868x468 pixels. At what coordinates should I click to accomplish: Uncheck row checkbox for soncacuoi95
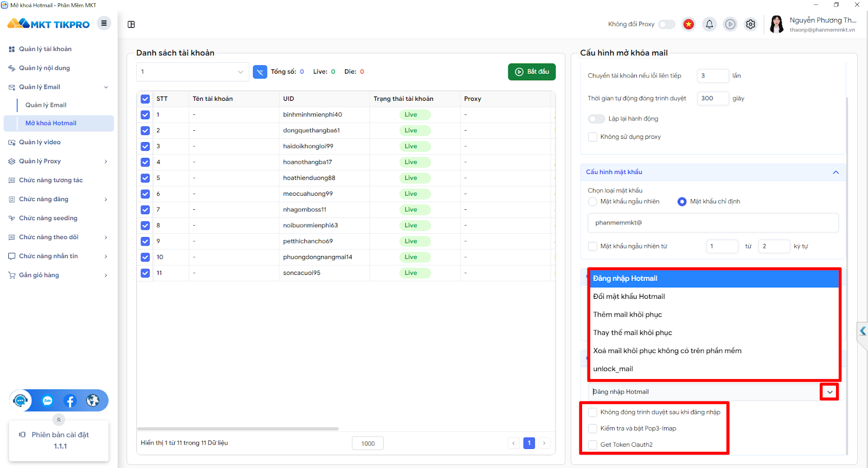click(x=145, y=273)
